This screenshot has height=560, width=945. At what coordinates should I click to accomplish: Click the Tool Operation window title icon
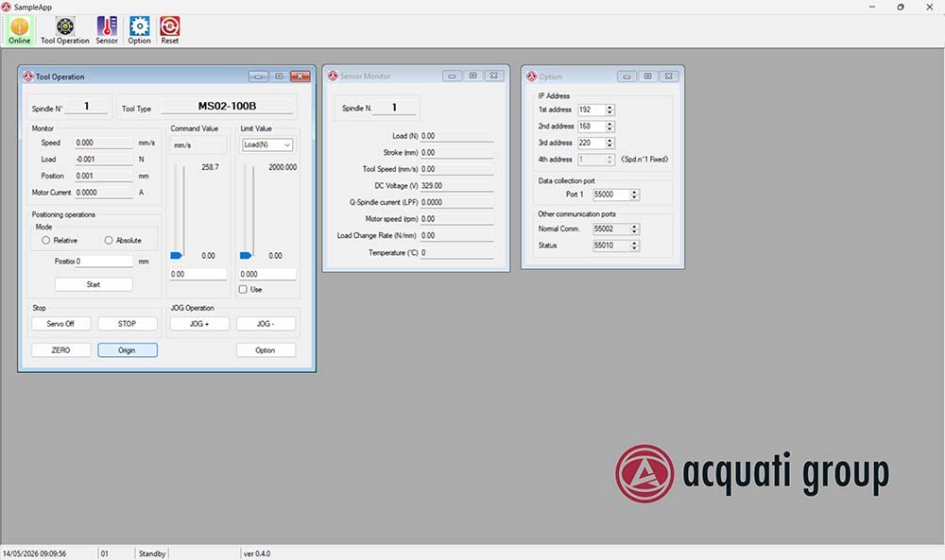(27, 76)
